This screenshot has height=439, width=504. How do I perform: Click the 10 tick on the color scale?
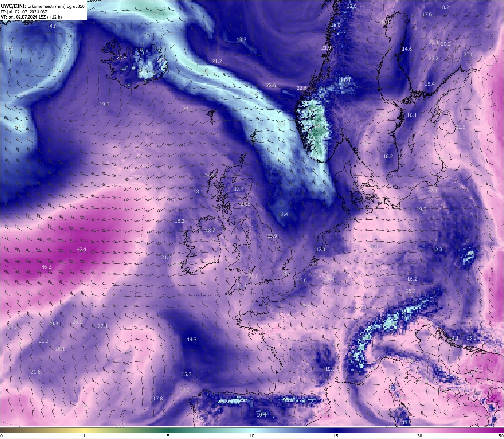(x=252, y=436)
